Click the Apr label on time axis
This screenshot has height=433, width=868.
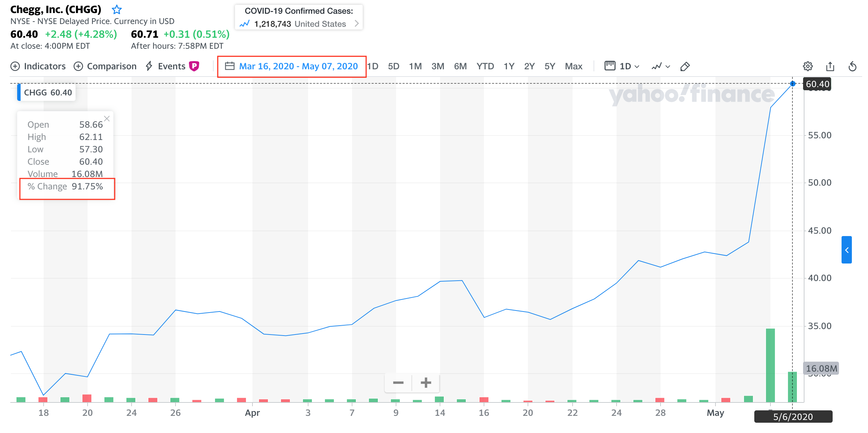(x=252, y=413)
